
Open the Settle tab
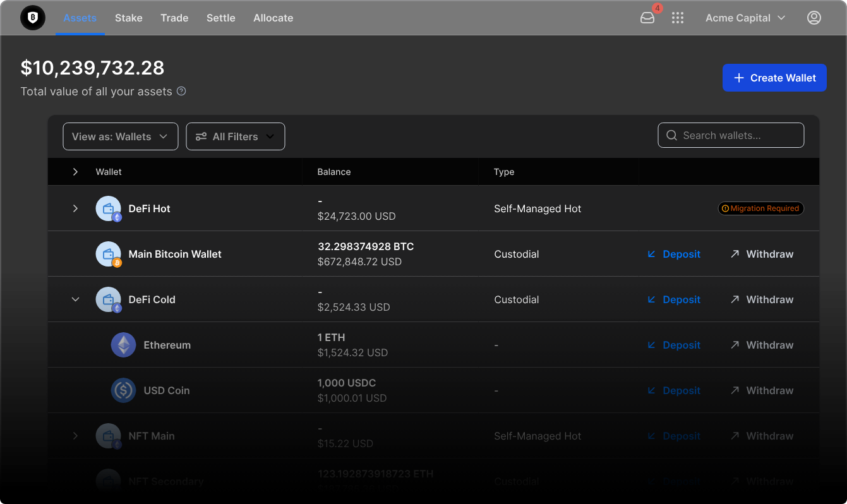tap(221, 18)
